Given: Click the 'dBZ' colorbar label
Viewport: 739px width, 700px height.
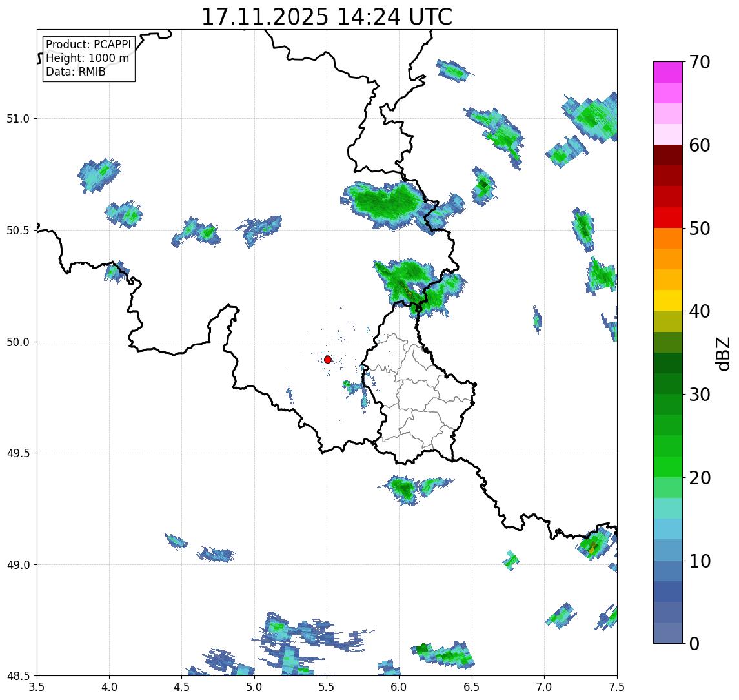Looking at the screenshot, I should 722,353.
